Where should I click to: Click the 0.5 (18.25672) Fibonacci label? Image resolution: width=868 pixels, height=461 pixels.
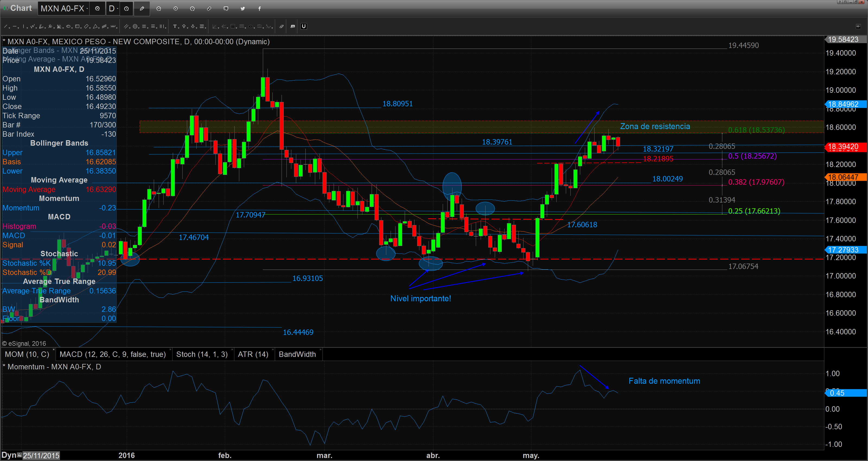click(x=752, y=156)
